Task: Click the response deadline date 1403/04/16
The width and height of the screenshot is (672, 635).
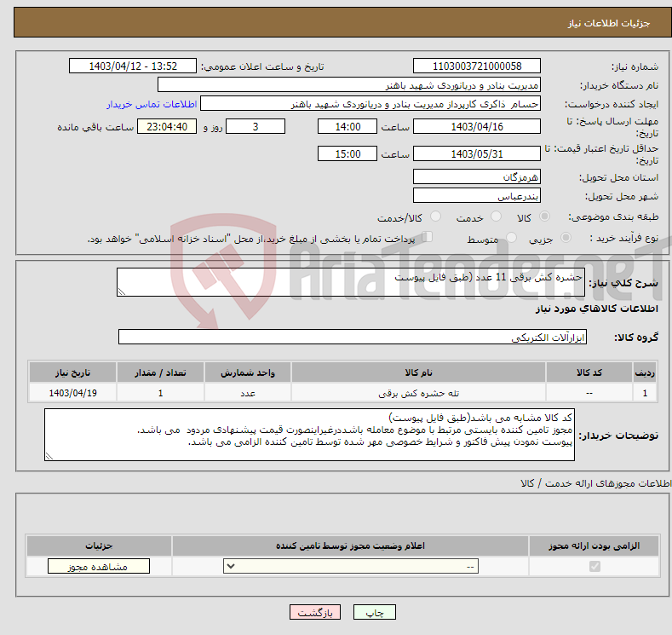Action: click(477, 126)
